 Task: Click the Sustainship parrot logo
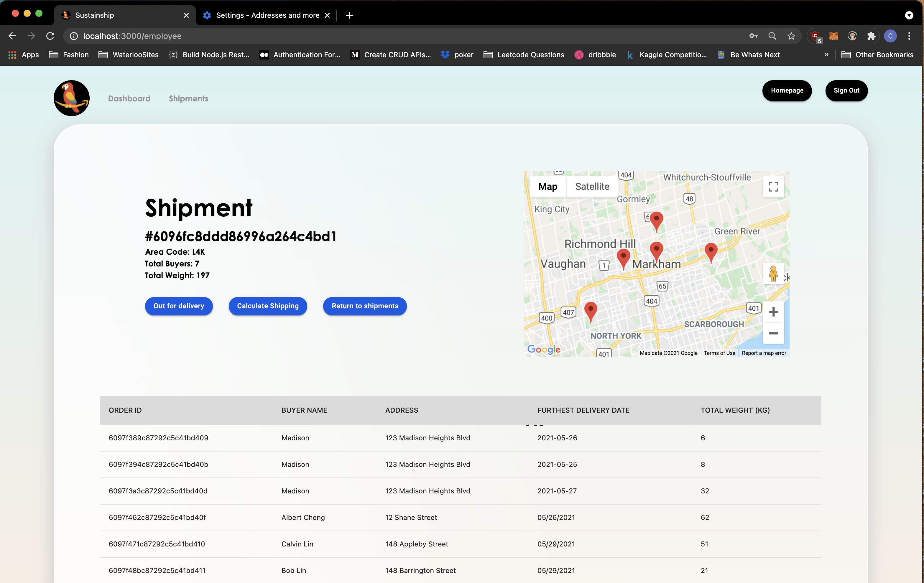tap(71, 98)
